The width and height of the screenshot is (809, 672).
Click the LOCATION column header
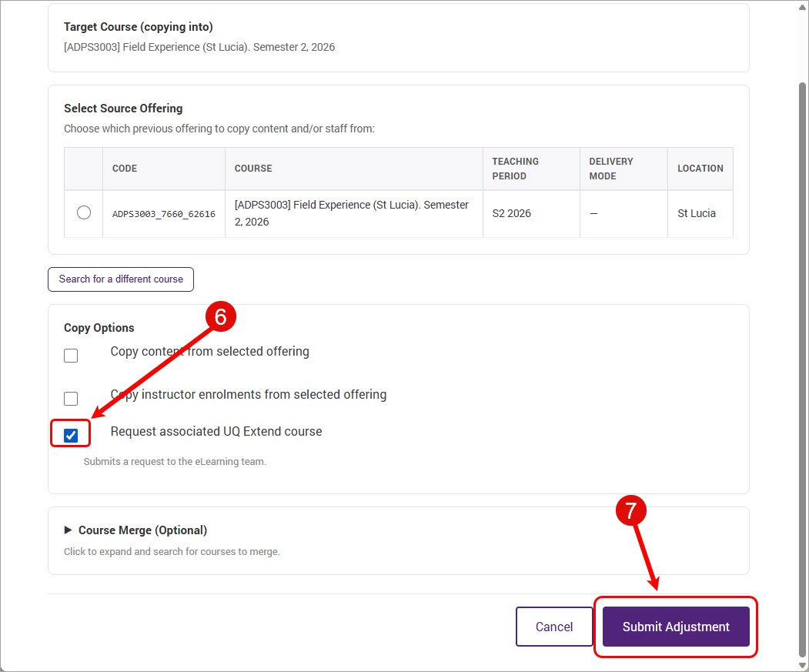tap(700, 169)
